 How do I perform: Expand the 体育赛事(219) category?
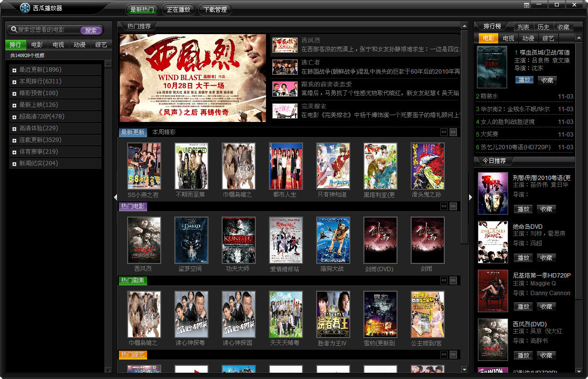[x=15, y=152]
